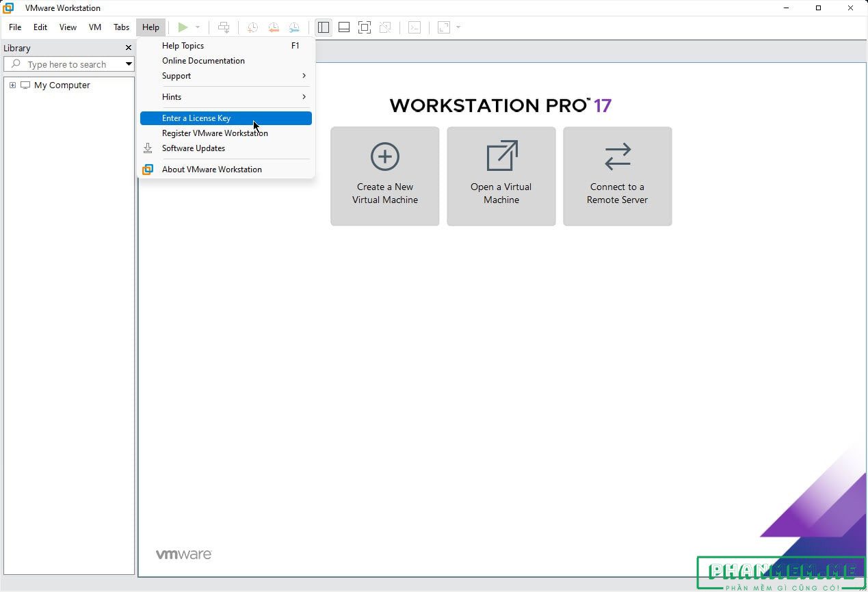The image size is (868, 592).
Task: Maximize the VMware Workstation window
Action: pyautogui.click(x=818, y=8)
